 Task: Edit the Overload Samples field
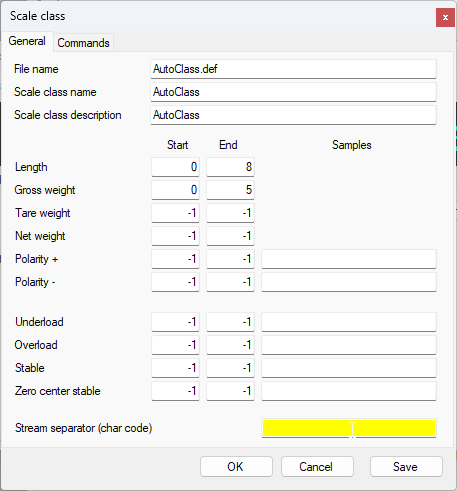click(x=349, y=345)
